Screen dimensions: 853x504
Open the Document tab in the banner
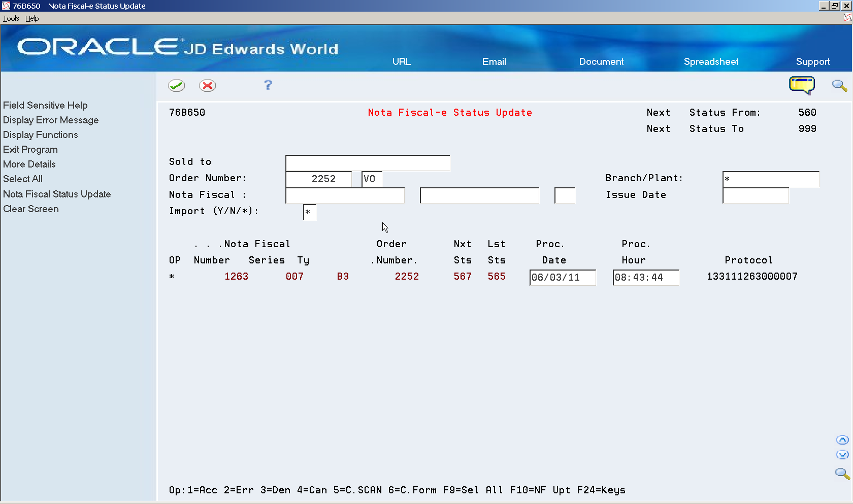[601, 61]
